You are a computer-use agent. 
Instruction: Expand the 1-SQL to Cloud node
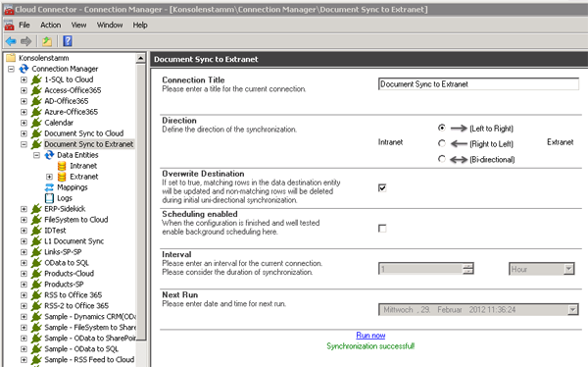24,79
